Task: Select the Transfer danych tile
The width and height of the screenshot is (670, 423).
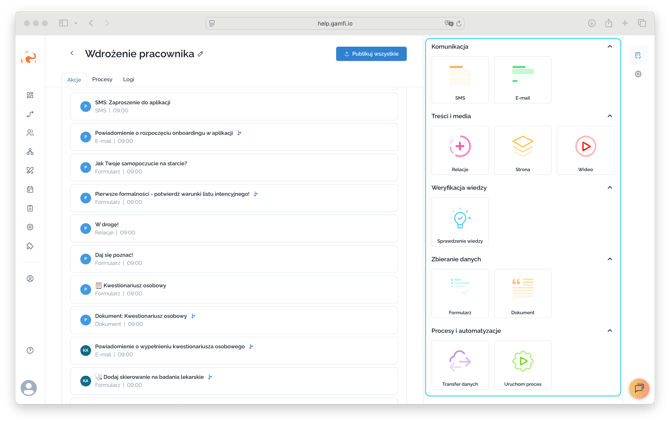Action: point(460,364)
